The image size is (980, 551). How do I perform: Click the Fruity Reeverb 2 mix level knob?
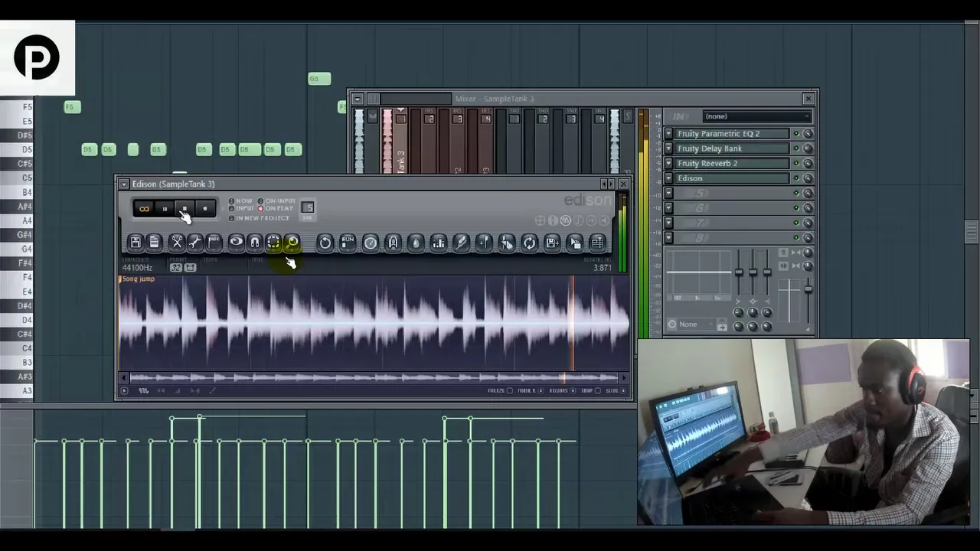808,163
